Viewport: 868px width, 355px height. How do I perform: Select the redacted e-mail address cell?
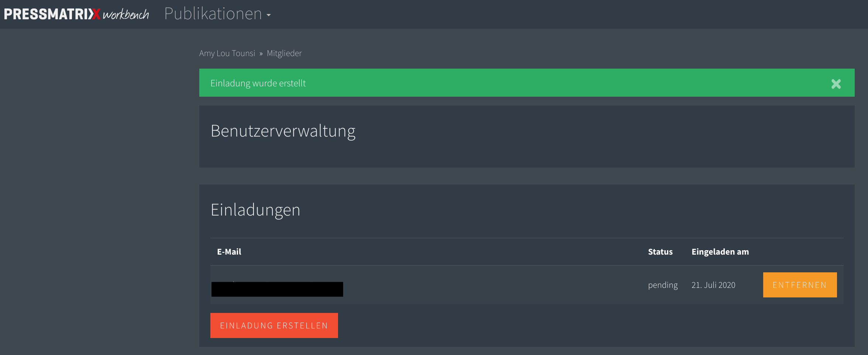point(277,289)
